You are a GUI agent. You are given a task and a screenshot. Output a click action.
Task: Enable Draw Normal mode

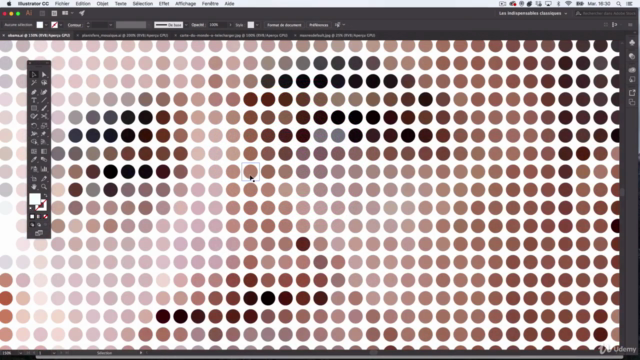tap(32, 224)
